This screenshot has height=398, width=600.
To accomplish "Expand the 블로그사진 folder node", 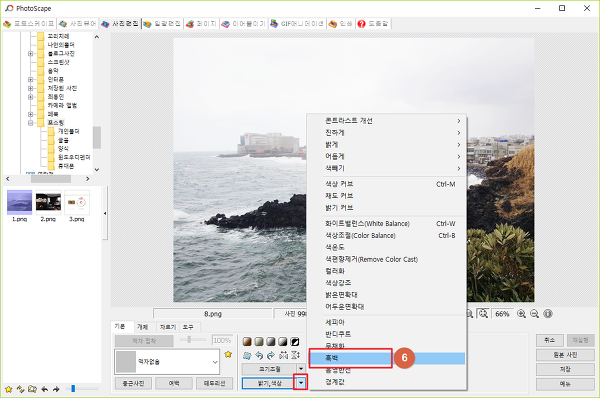I will coord(30,54).
